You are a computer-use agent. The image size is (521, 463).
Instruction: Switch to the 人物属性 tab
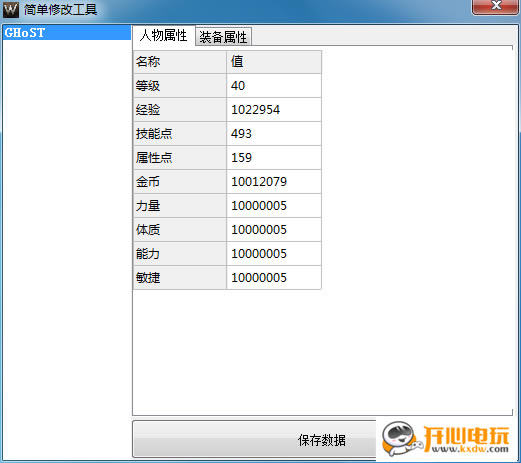[164, 35]
